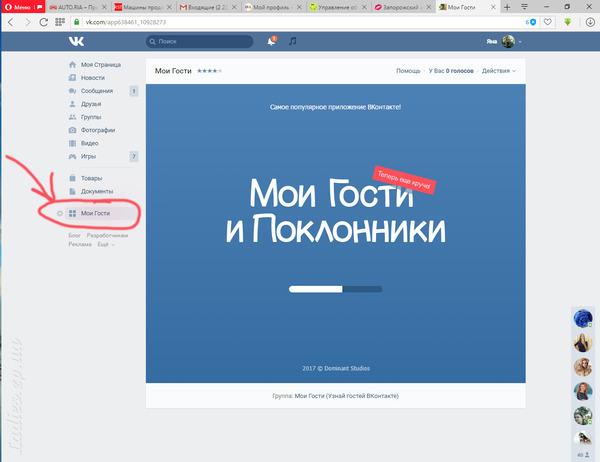600x462 pixels.
Task: Open Сообщения in the sidebar
Action: tap(97, 91)
